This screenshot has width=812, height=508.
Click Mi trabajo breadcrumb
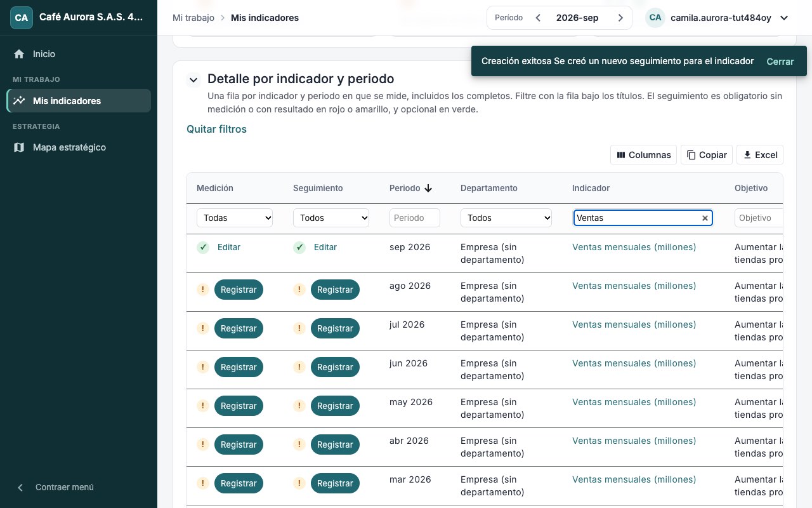193,18
